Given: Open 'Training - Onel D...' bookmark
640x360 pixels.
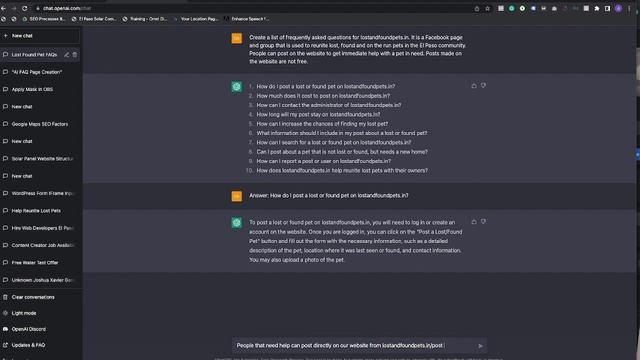Looking at the screenshot, I should coord(145,19).
